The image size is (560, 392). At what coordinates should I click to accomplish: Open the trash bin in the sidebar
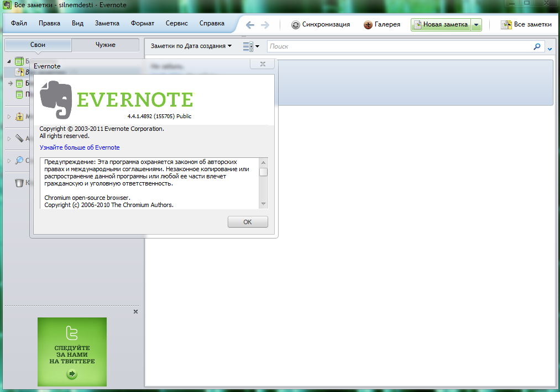[19, 183]
